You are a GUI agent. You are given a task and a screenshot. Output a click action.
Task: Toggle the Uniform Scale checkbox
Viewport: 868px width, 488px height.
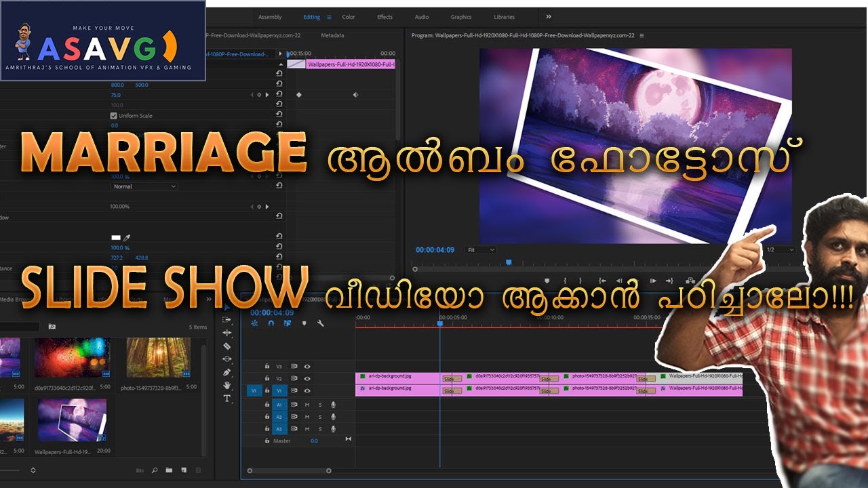[114, 116]
